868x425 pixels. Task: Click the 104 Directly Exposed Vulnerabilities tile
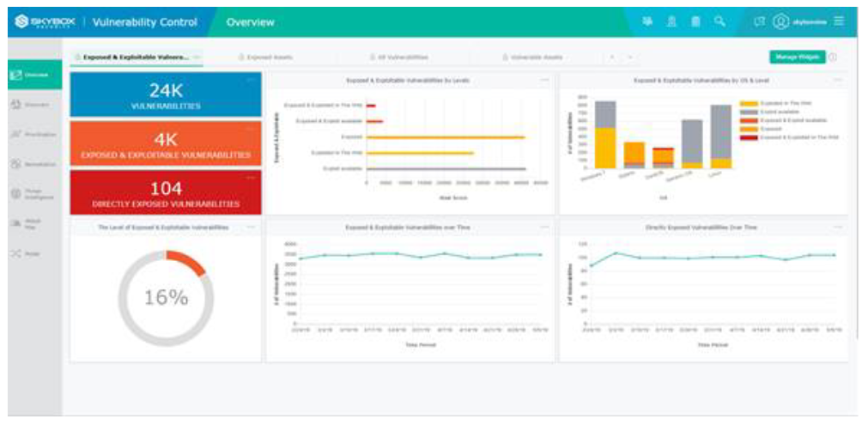coord(166,193)
